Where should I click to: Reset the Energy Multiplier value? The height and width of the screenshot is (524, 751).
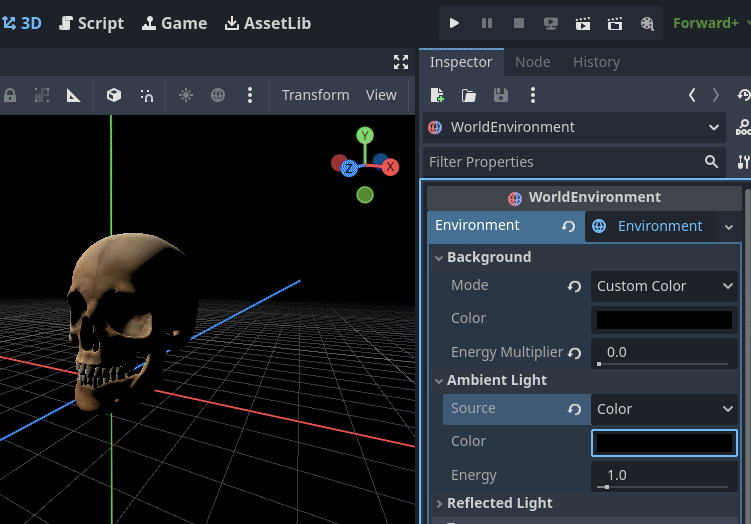click(574, 353)
